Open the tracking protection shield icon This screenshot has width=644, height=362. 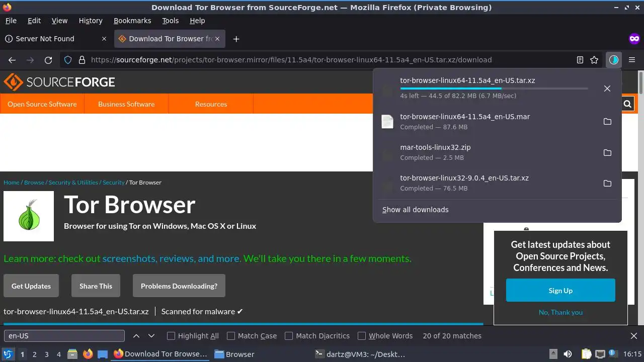[x=68, y=60]
